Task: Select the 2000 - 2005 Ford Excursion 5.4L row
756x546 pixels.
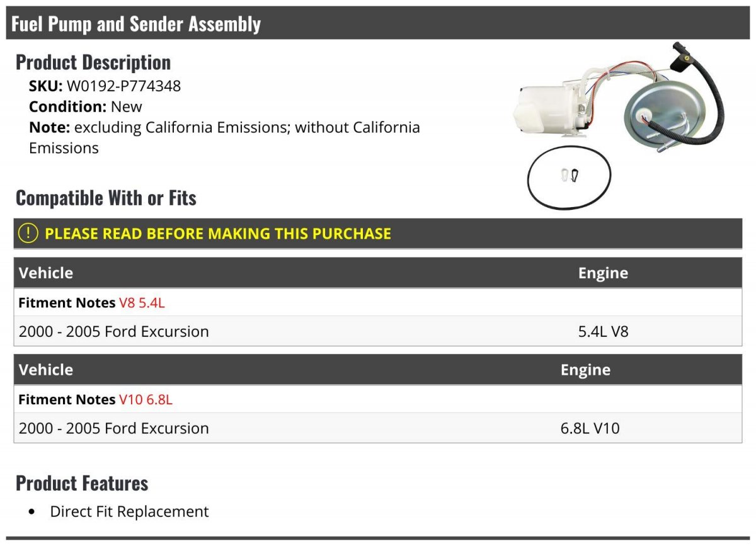Action: [x=378, y=331]
